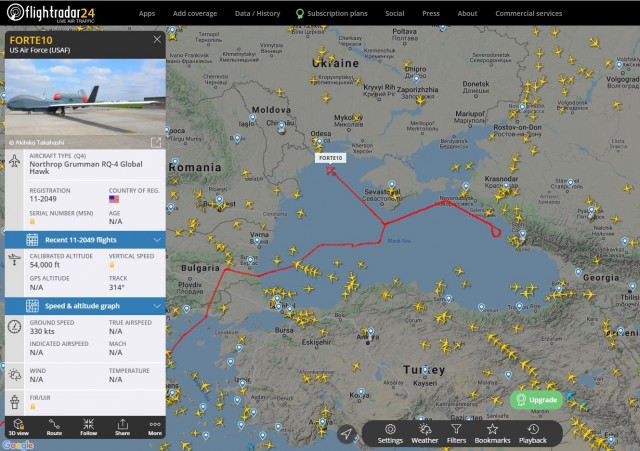Open Weather layers
The width and height of the screenshot is (640, 451).
424,434
